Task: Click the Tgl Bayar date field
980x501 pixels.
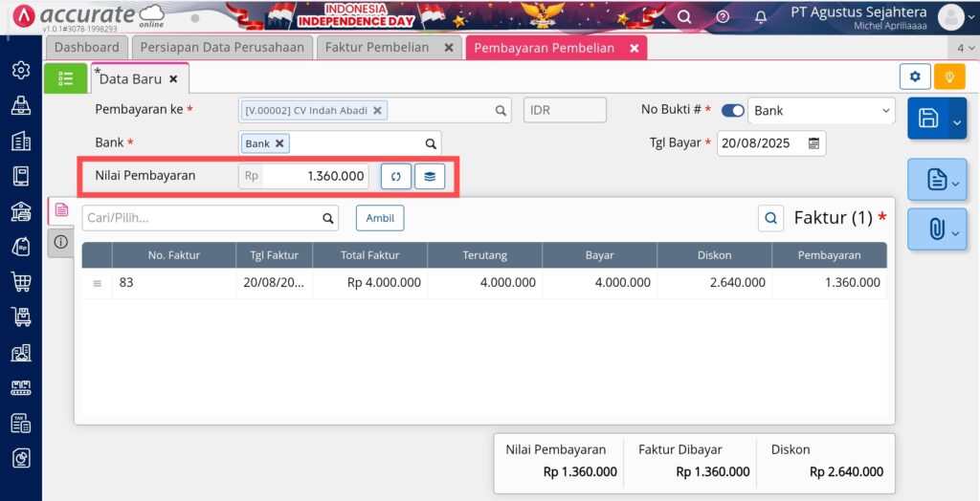Action: click(771, 143)
